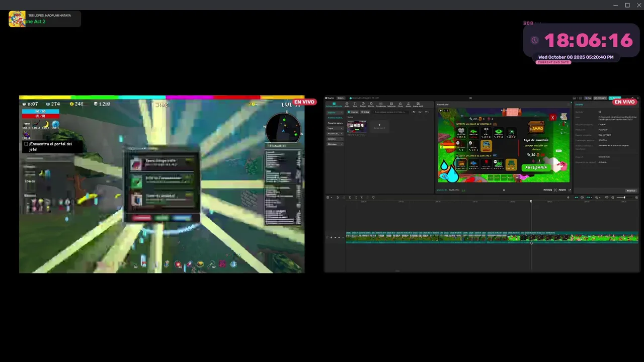Image resolution: width=644 pixels, height=362 pixels.
Task: Open Stickers tab in CapCut stream
Action: click(363, 104)
